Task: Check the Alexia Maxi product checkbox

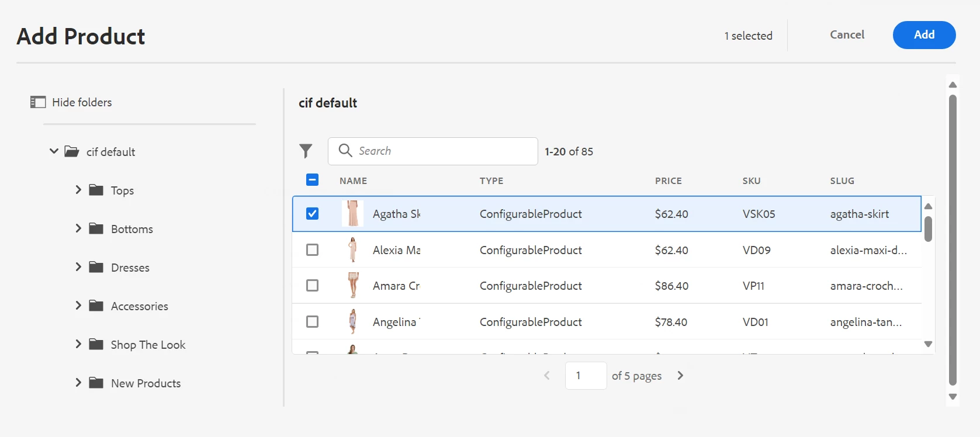Action: pos(313,250)
